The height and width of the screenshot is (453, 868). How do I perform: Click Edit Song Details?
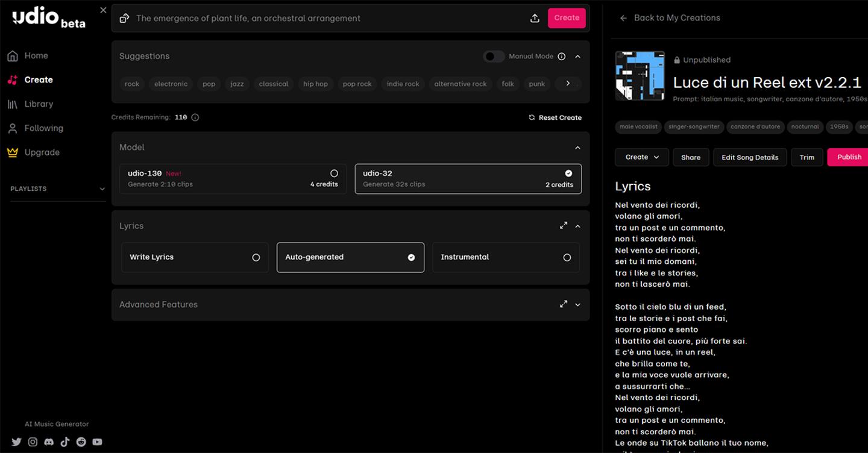click(750, 157)
